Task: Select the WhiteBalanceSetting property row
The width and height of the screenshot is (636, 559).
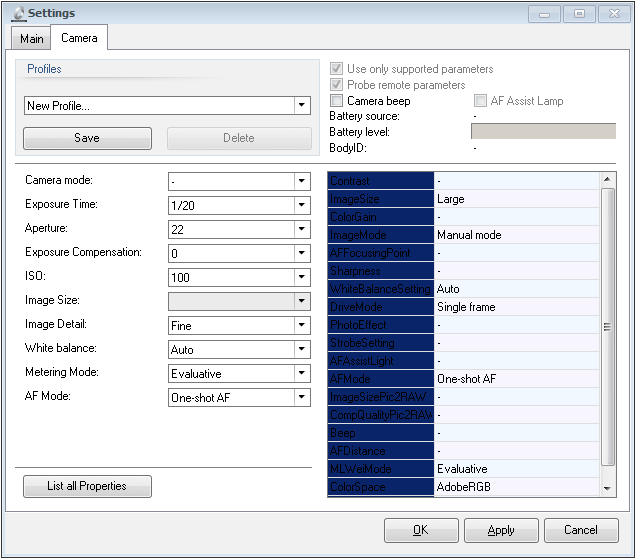Action: pyautogui.click(x=463, y=289)
